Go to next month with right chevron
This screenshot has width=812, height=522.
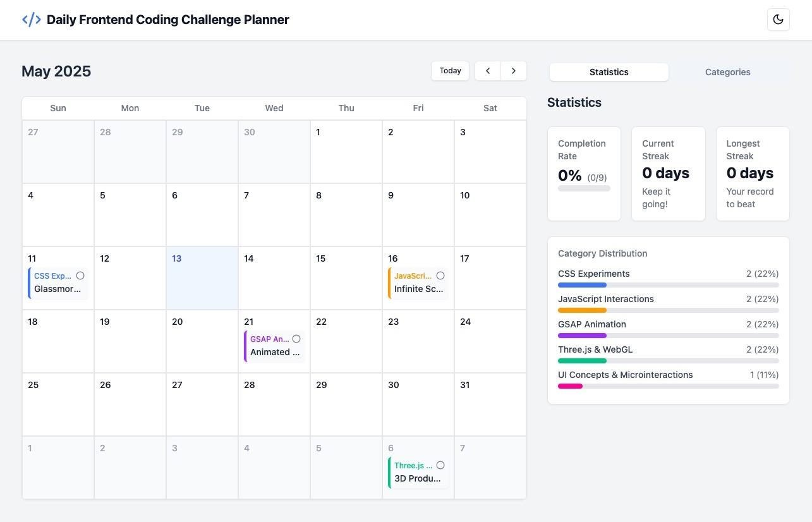tap(514, 71)
